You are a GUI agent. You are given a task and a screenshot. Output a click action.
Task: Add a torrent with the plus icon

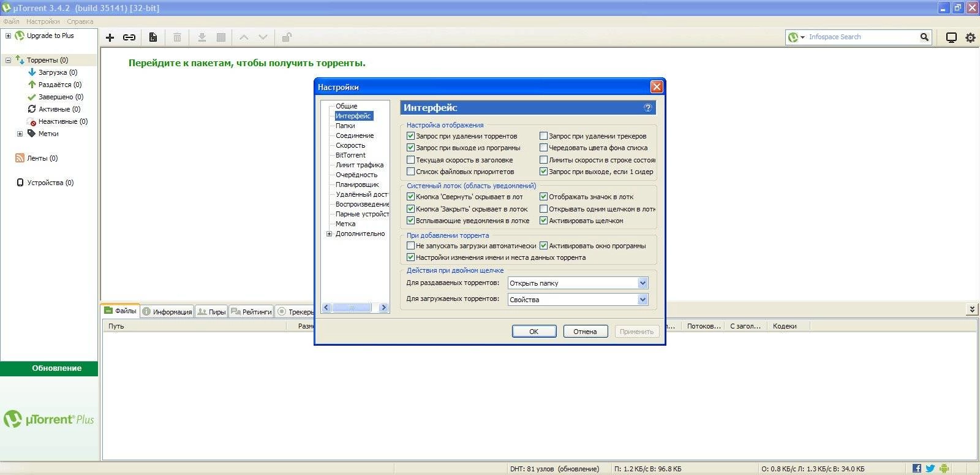coord(110,37)
